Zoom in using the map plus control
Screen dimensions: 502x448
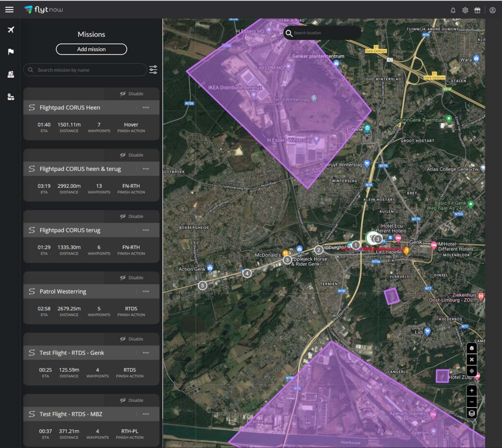(472, 391)
